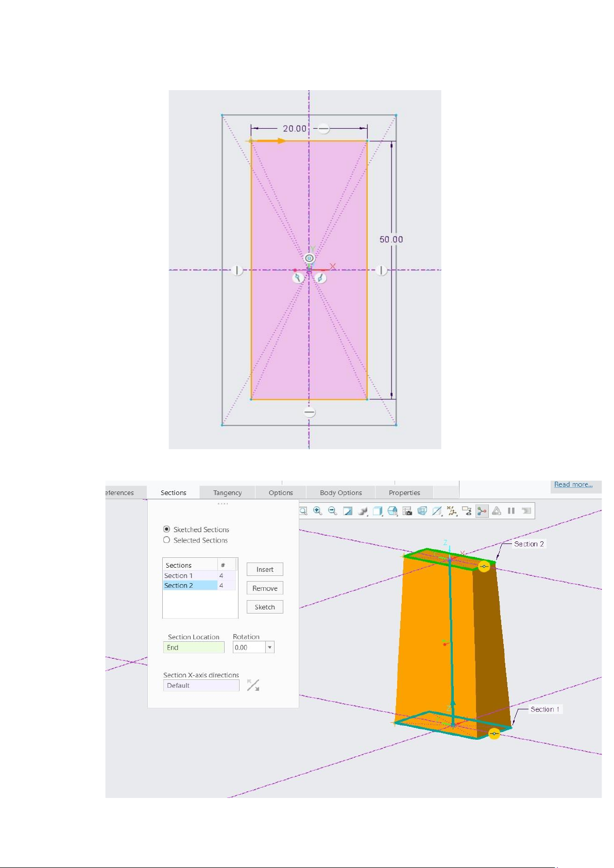614x868 pixels.
Task: Click the pause simulation icon
Action: click(x=511, y=511)
